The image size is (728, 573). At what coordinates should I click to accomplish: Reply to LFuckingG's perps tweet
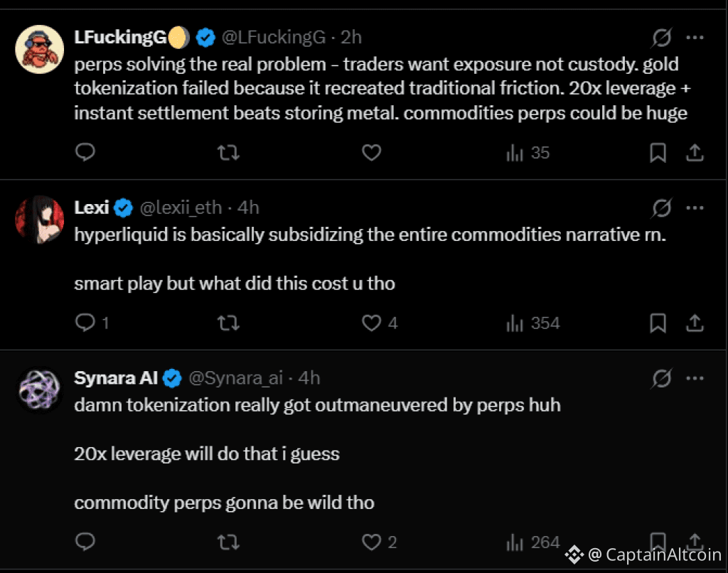(85, 152)
